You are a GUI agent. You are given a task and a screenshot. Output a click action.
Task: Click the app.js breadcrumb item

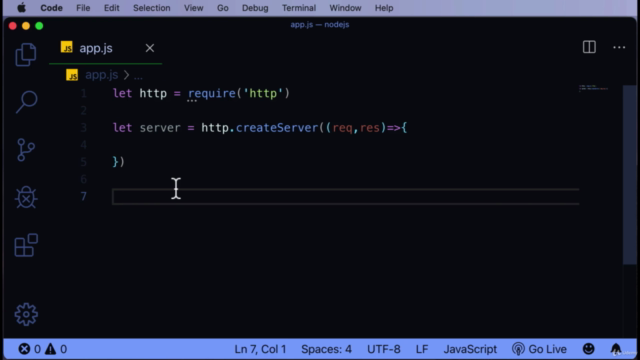[x=101, y=75]
